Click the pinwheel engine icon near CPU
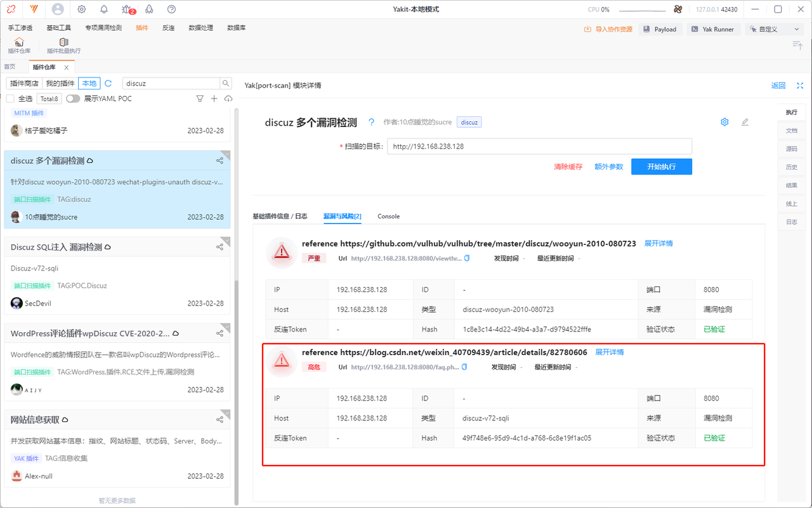Viewport: 812px width, 508px height. pyautogui.click(x=678, y=10)
